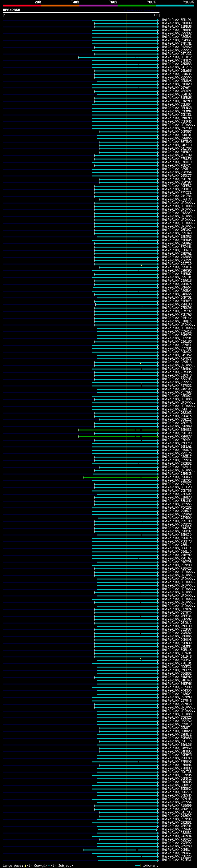The image size is (197, 868).
Task: Select label UniRef100_P12411
Action: click(x=176, y=467)
